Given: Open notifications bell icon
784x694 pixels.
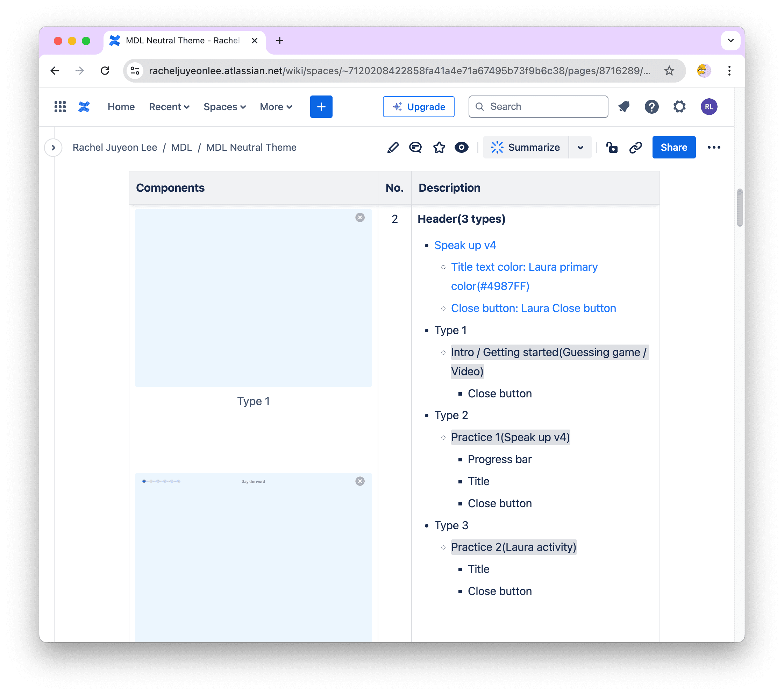Looking at the screenshot, I should [624, 107].
